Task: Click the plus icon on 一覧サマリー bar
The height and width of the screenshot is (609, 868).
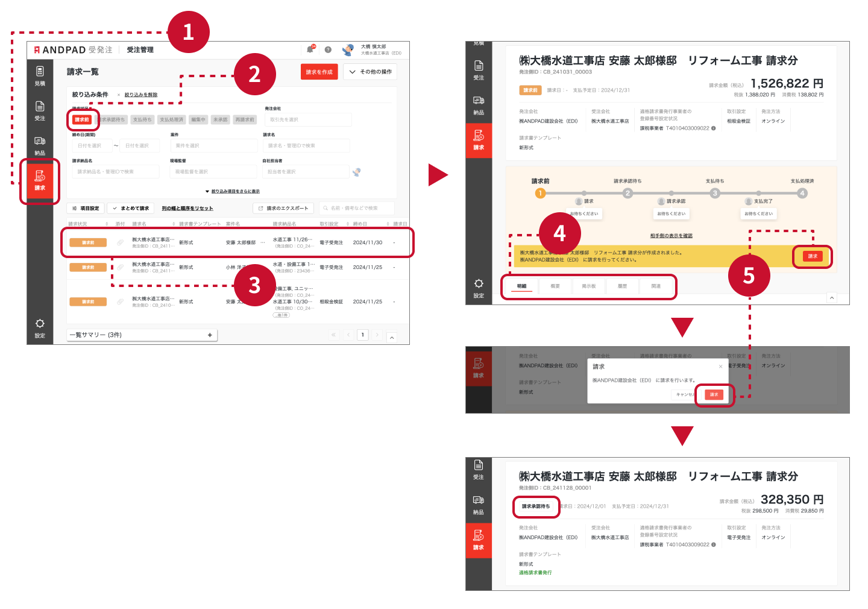Action: tap(210, 335)
